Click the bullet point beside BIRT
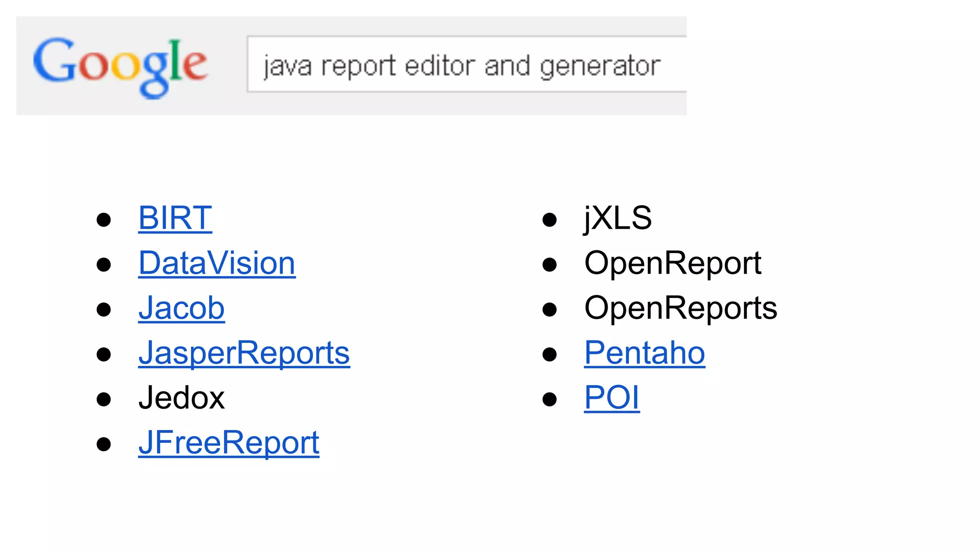980x551 pixels. pyautogui.click(x=104, y=220)
